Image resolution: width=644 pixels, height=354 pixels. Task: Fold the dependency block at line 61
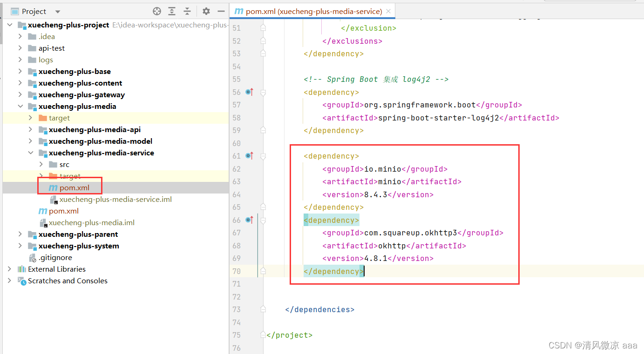pyautogui.click(x=263, y=156)
